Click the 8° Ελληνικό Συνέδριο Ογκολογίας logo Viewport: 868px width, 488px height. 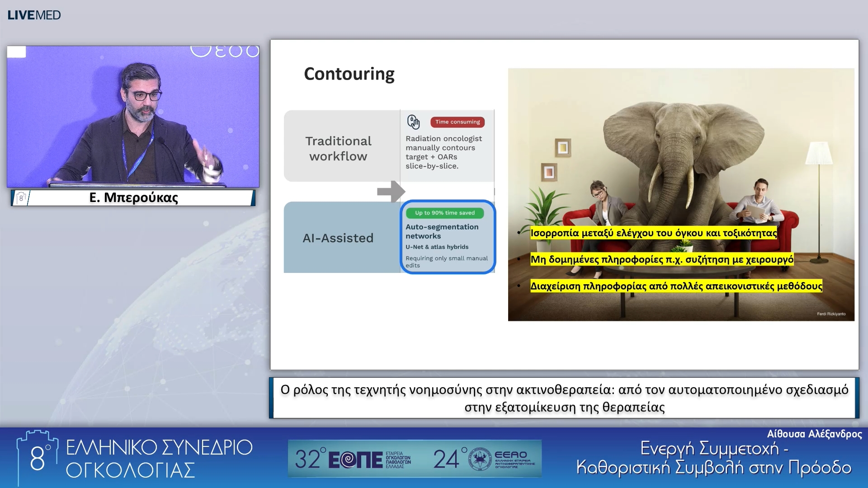click(x=134, y=458)
